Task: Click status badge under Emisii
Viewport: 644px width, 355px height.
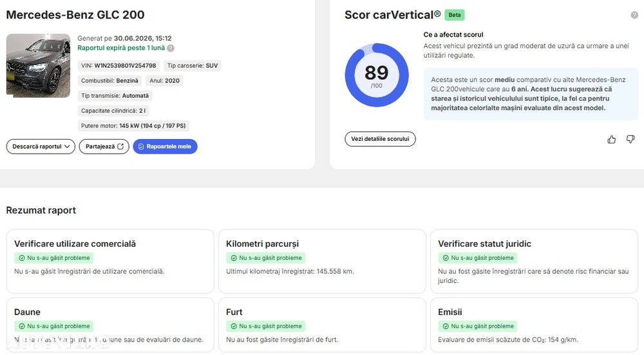Action: [478, 326]
